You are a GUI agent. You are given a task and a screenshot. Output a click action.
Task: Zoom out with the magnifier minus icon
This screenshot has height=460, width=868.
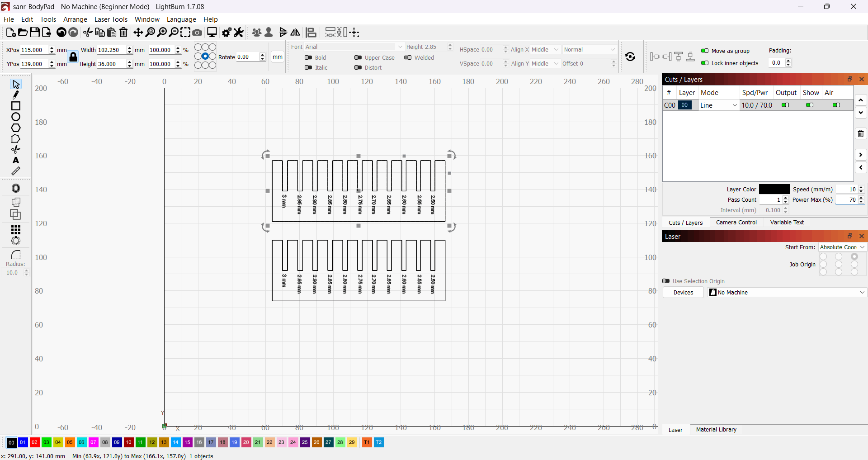pyautogui.click(x=174, y=32)
